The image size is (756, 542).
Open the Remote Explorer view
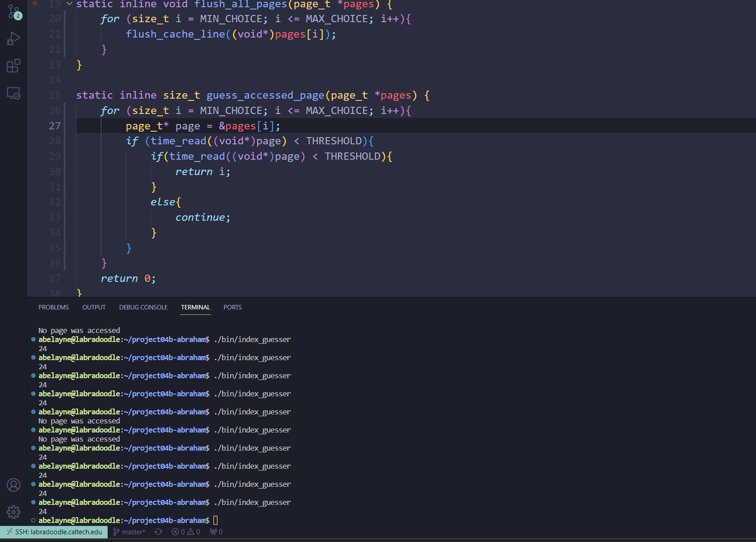pos(14,93)
